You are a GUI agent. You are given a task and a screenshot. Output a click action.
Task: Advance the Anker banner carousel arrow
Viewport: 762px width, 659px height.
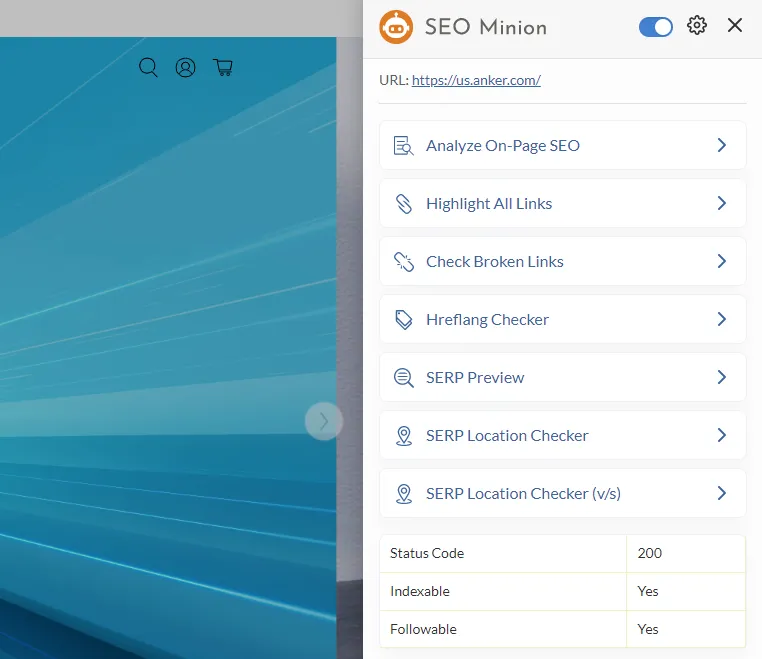[x=324, y=421]
